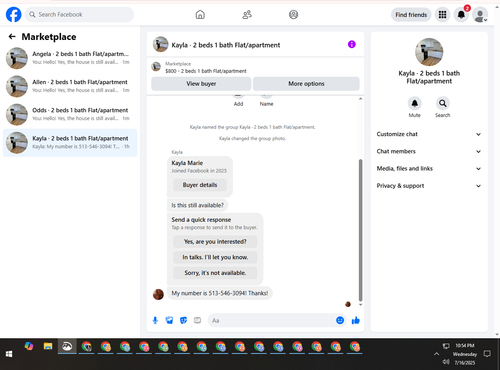Open the Angela conversation
The width and height of the screenshot is (500, 370).
[x=70, y=58]
